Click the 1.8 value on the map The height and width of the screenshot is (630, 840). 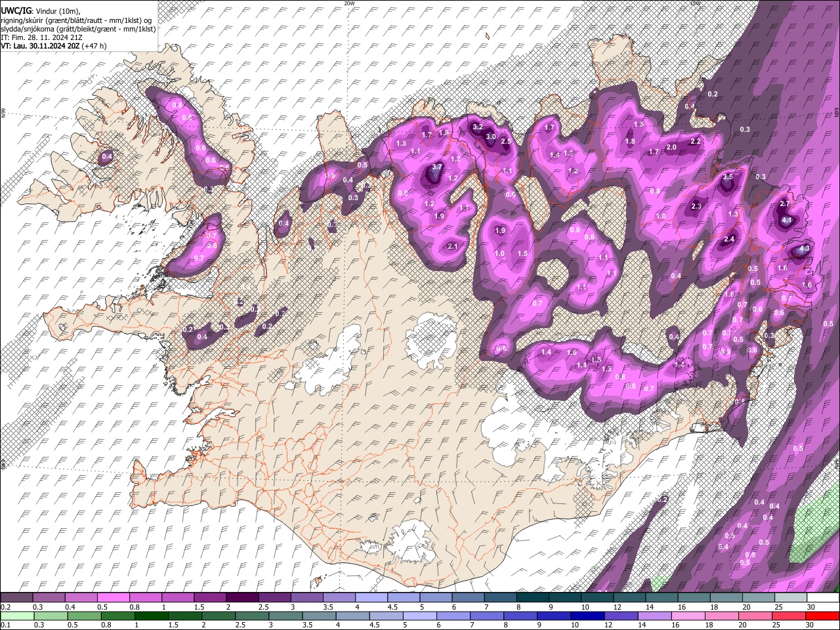click(x=630, y=141)
